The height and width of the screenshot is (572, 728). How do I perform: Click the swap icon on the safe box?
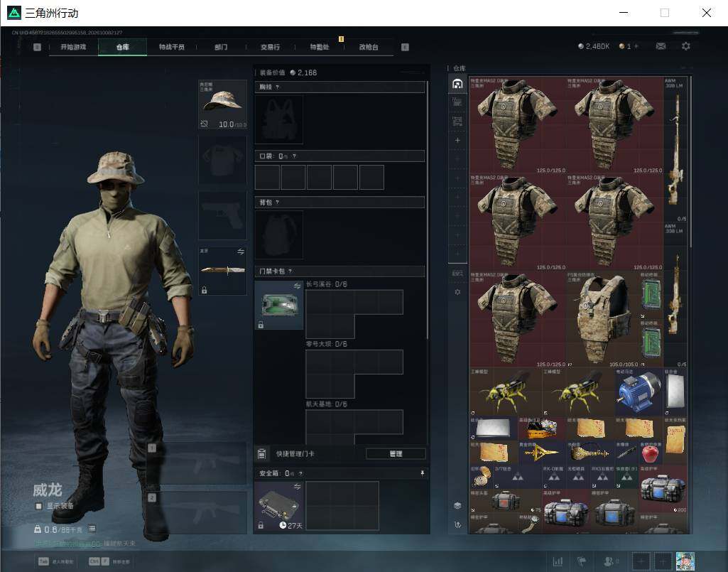point(297,487)
